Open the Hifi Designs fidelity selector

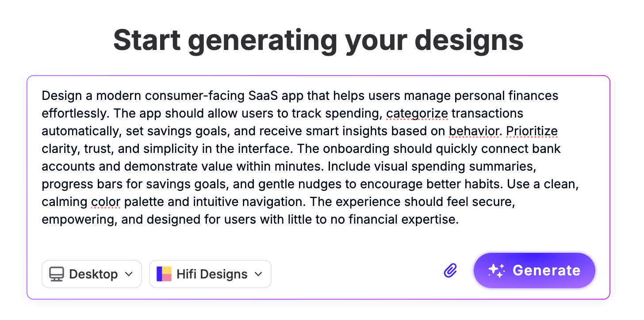(x=210, y=274)
